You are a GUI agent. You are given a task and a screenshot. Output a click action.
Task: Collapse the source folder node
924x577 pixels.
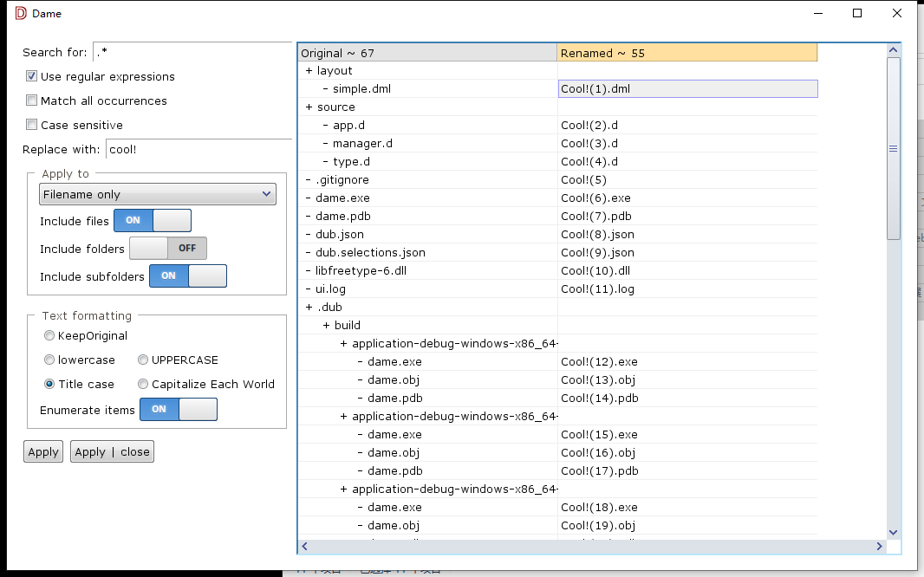click(309, 107)
